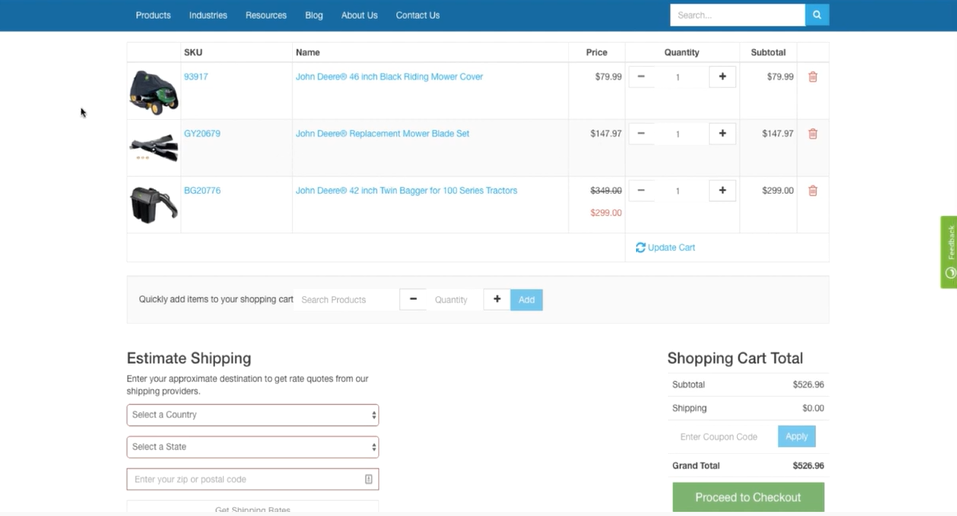Increase quantity of SKU 93917
This screenshot has height=516, width=957.
click(722, 77)
